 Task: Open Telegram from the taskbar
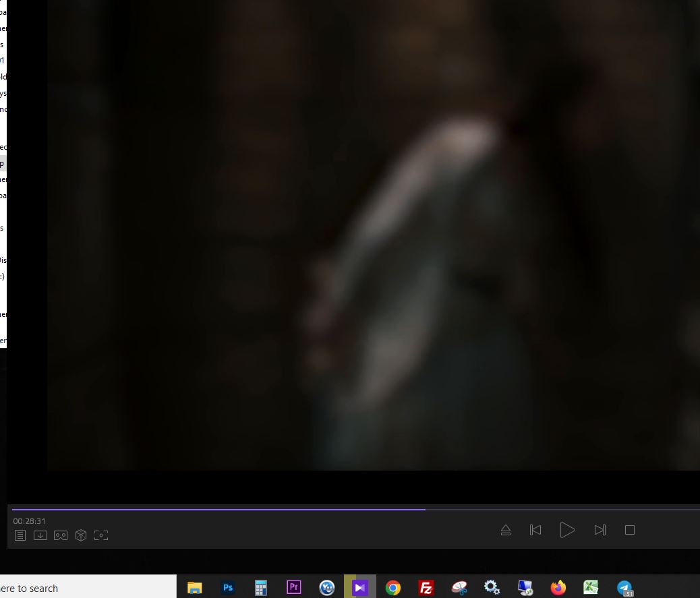click(624, 588)
